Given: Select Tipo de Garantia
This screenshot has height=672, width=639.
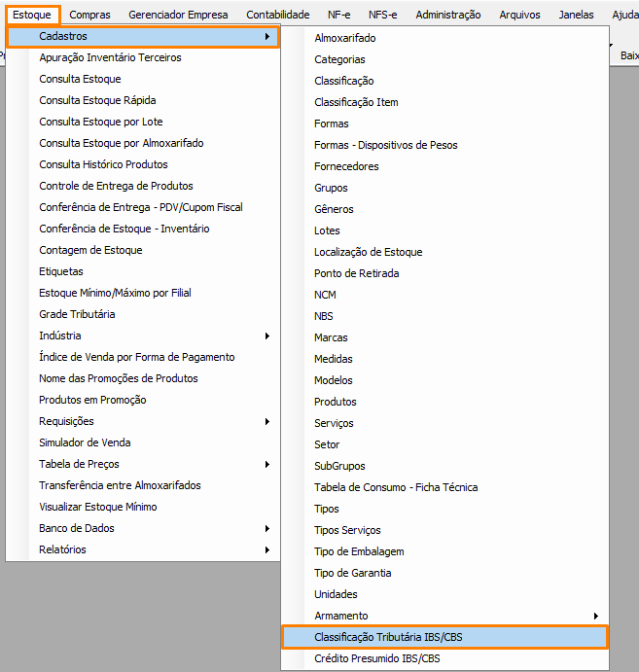Looking at the screenshot, I should [444, 574].
